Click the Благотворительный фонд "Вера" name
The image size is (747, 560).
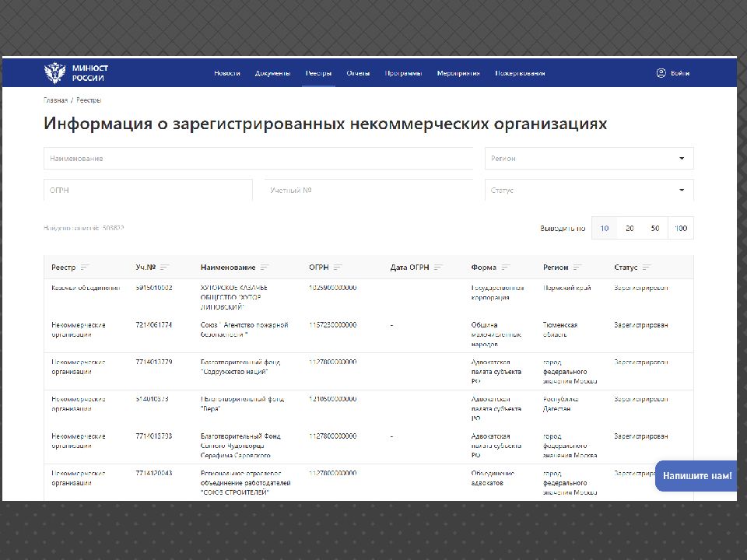[243, 404]
